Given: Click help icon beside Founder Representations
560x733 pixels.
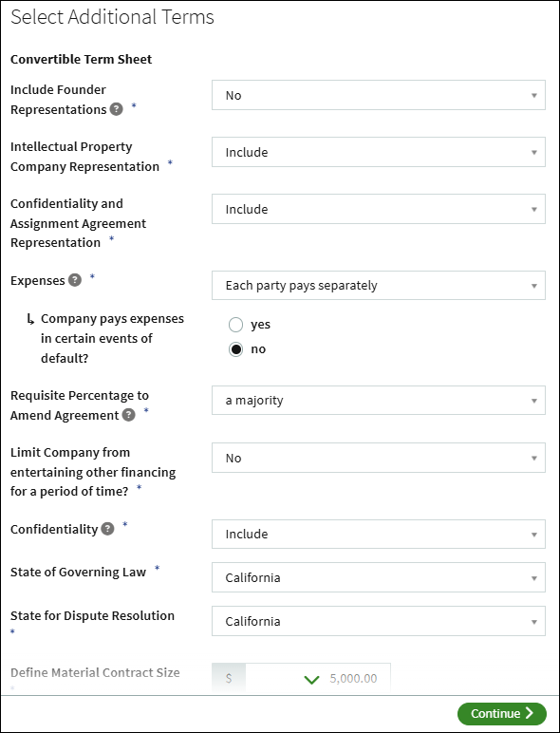Looking at the screenshot, I should tap(117, 109).
